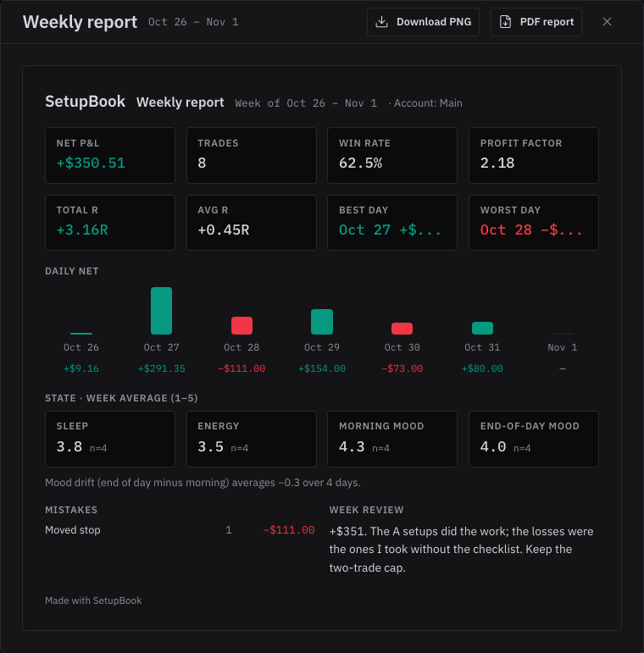The image size is (644, 653).
Task: Click the +$9.16 daily net value
Action: (x=80, y=368)
